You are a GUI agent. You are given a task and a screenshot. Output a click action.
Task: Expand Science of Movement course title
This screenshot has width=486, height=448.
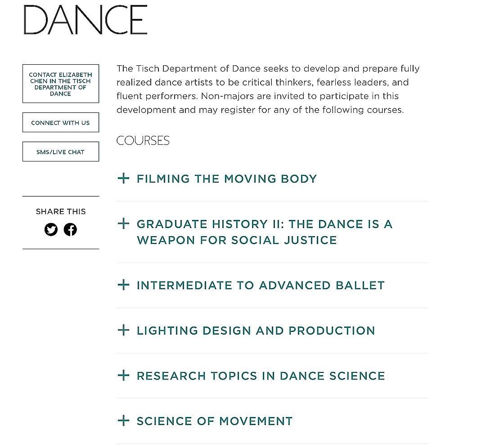(215, 421)
